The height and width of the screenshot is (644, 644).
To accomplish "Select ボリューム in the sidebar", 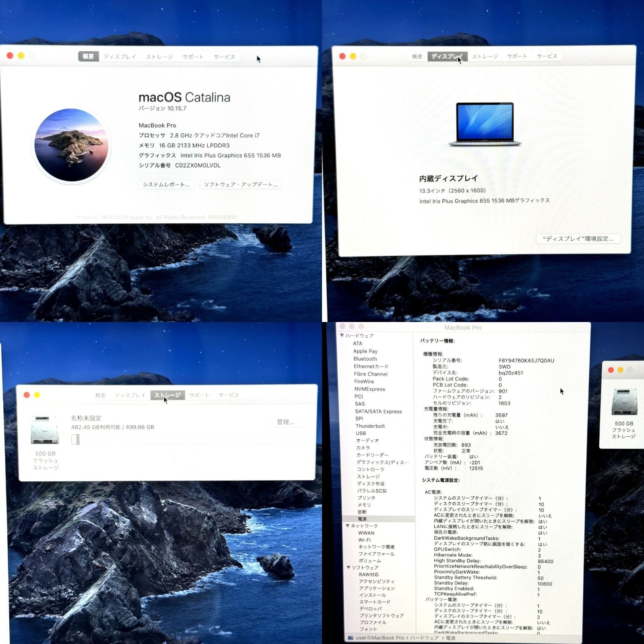I will tap(369, 561).
